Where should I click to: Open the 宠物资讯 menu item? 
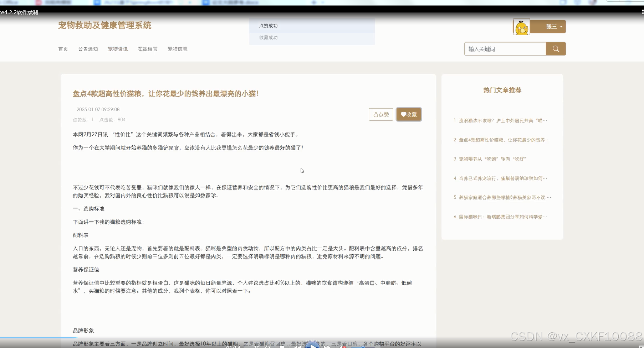point(118,49)
